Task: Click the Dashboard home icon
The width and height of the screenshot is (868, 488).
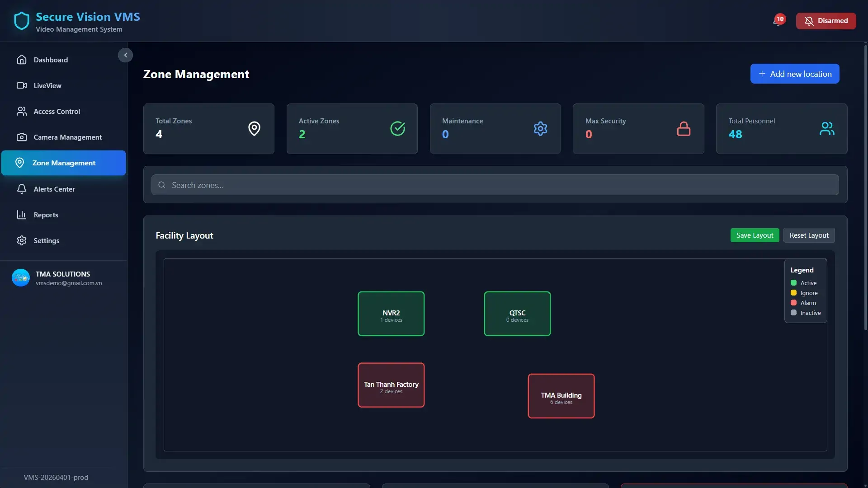Action: point(22,60)
